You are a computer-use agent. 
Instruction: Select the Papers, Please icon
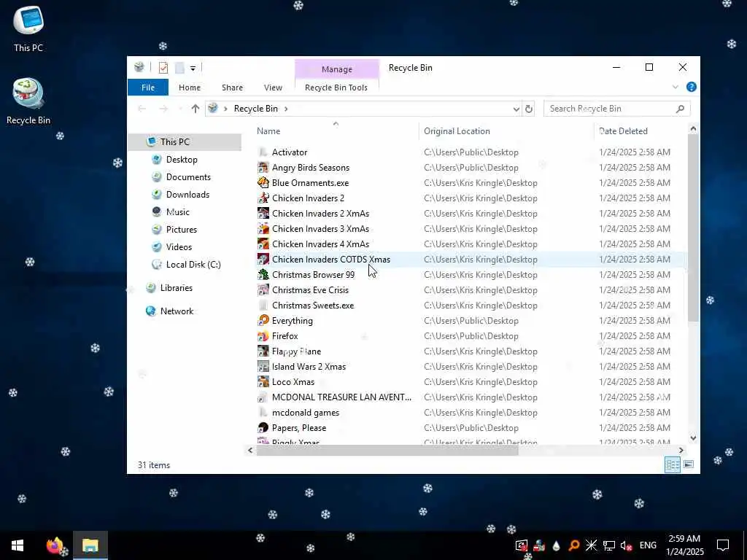(x=263, y=427)
